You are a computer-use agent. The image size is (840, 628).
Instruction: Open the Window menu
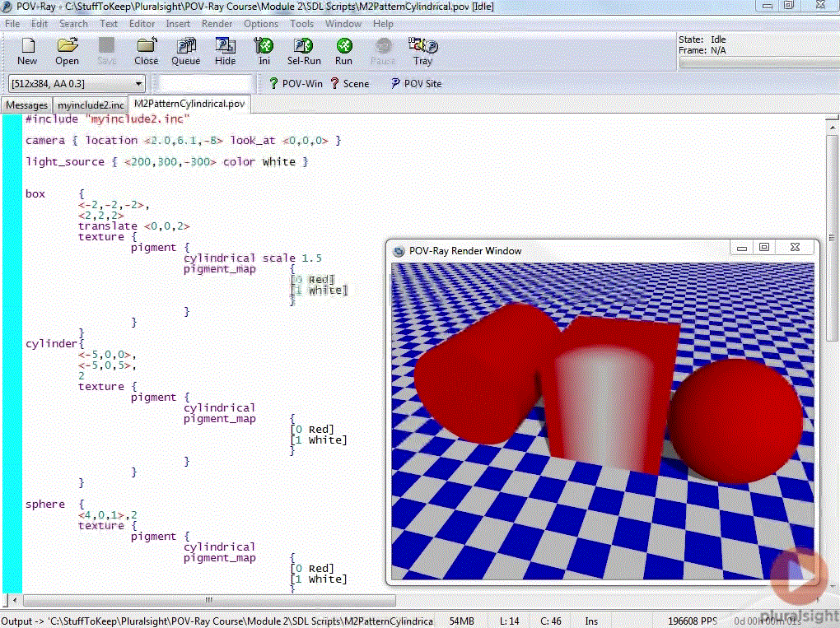343,24
